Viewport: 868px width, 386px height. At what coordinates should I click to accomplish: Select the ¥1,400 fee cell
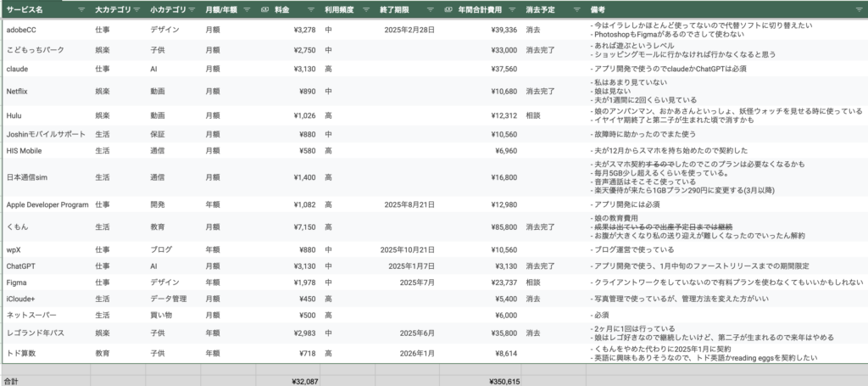pyautogui.click(x=288, y=177)
